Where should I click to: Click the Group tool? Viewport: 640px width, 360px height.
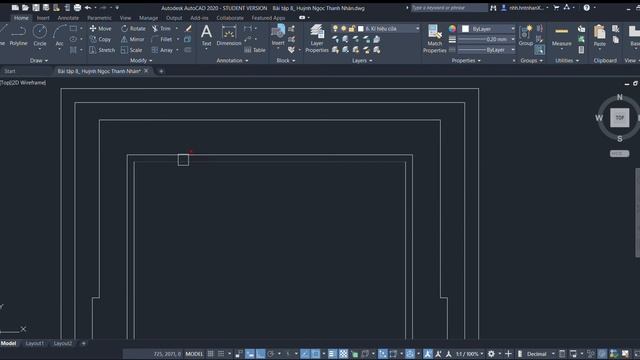(x=526, y=36)
